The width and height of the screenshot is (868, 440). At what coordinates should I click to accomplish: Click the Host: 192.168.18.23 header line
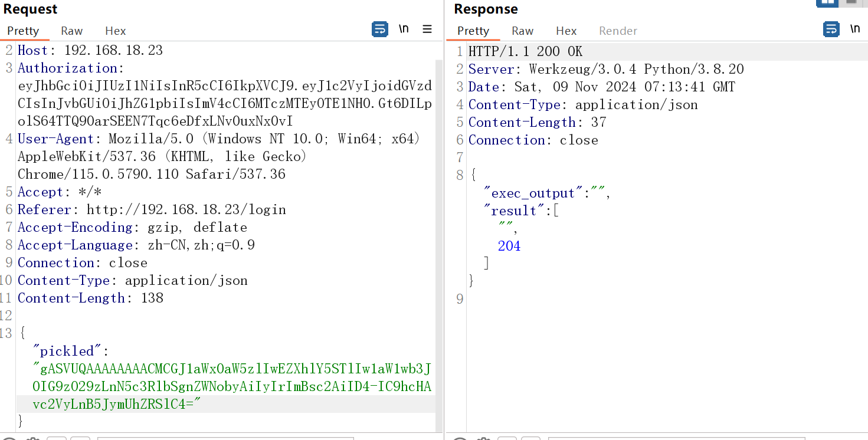[x=90, y=50]
